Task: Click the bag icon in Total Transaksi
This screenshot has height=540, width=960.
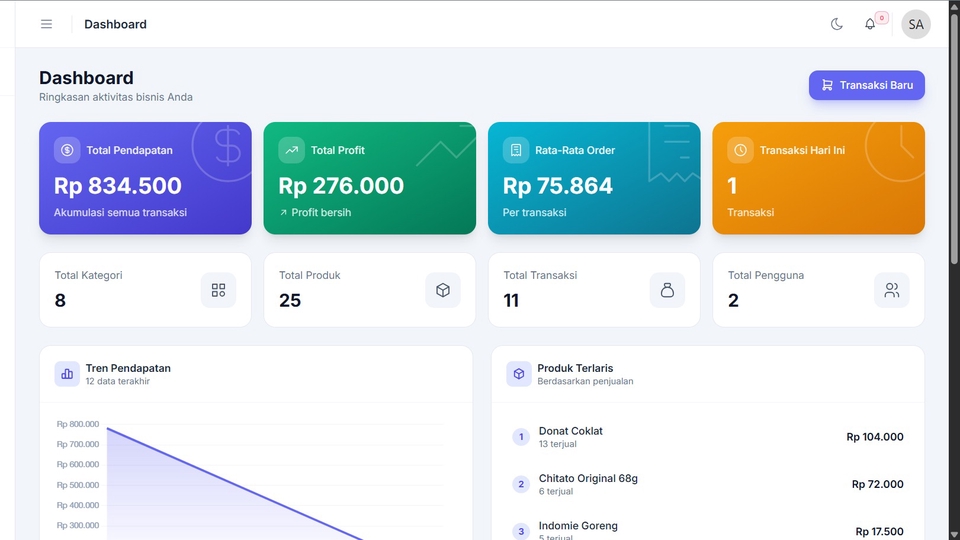Action: pos(667,290)
